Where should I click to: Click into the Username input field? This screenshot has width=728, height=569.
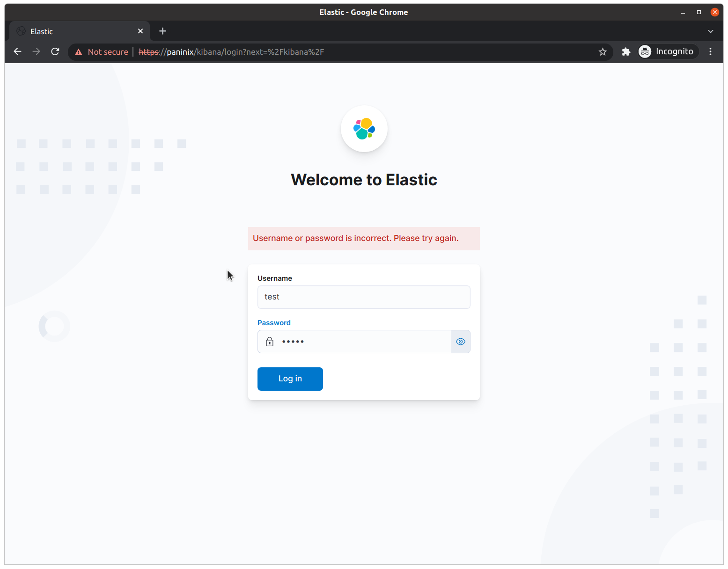click(x=364, y=297)
